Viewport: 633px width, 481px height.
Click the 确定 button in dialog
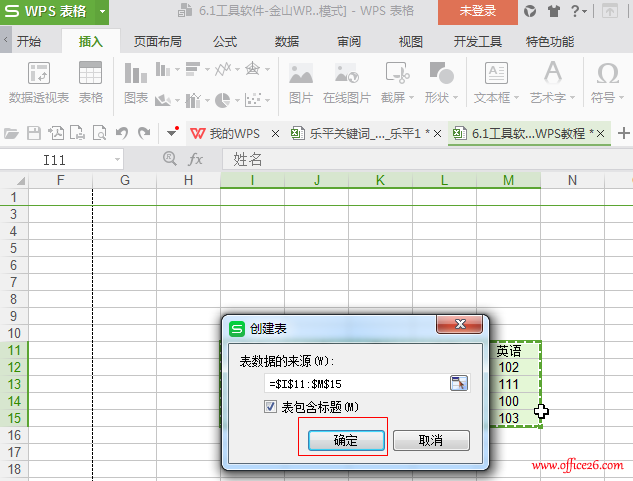click(x=345, y=440)
